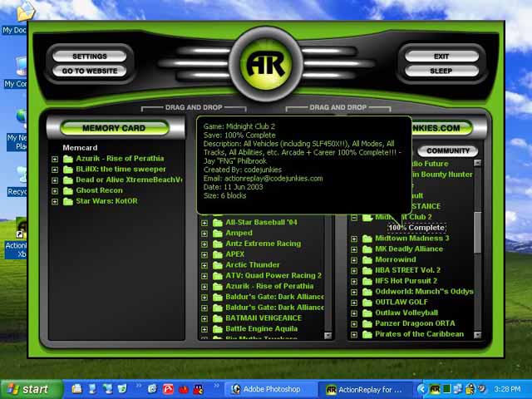Expand the APEX entry
532x399 pixels.
point(204,255)
